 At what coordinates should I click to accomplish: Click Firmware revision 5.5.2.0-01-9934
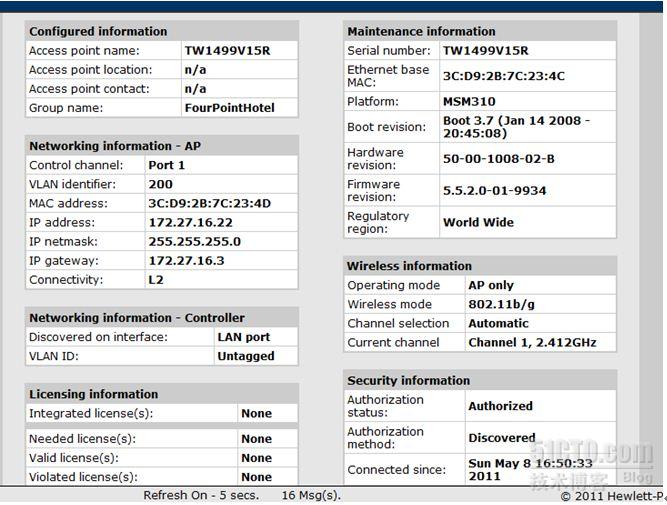[494, 191]
